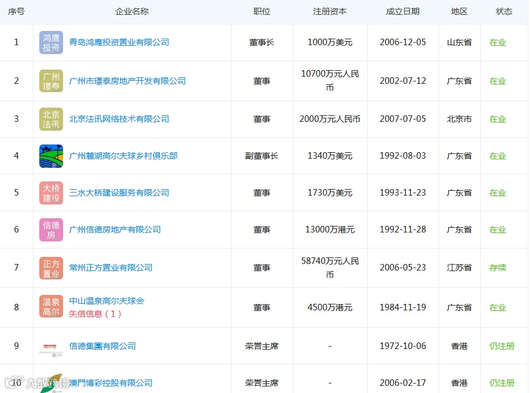Click 仍注册 status for 信德集團 row
This screenshot has width=532, height=393.
[x=502, y=346]
